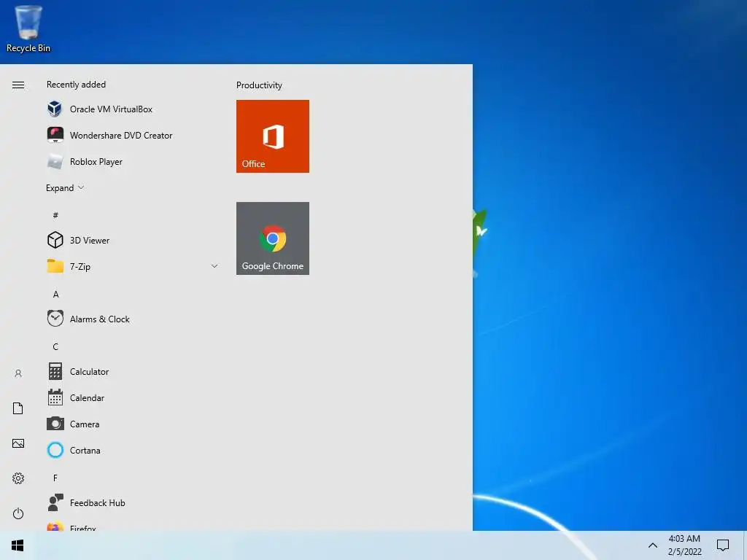Open the 3D Viewer app icon

pyautogui.click(x=55, y=240)
